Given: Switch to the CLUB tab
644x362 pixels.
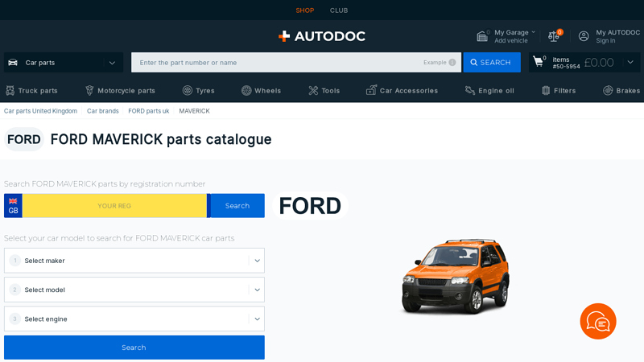Looking at the screenshot, I should pyautogui.click(x=339, y=10).
